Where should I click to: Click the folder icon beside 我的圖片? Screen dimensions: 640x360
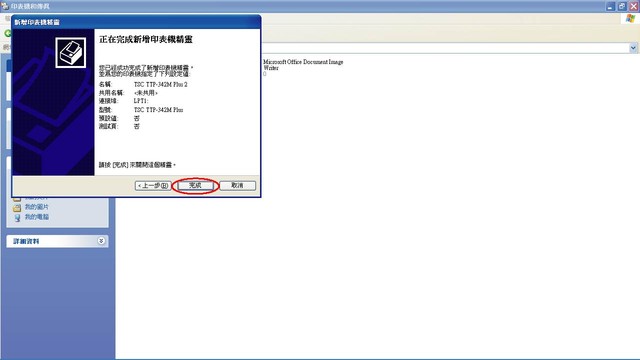coord(17,208)
